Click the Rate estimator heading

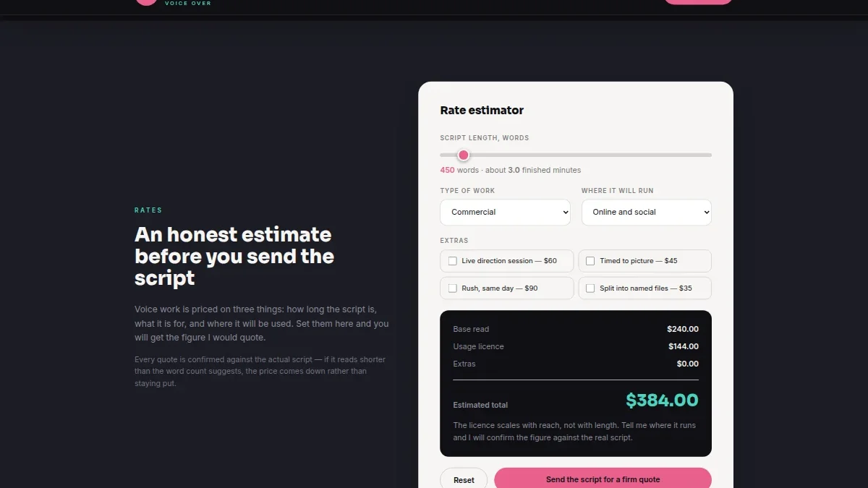[482, 111]
